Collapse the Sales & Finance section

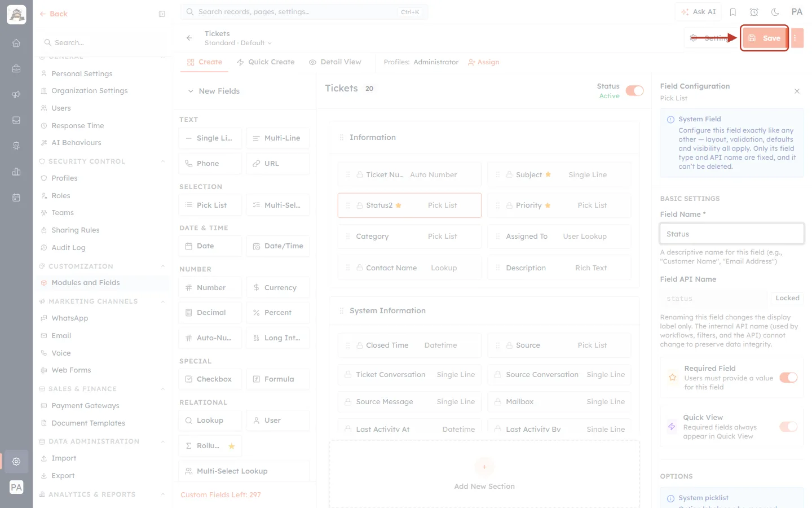point(163,389)
